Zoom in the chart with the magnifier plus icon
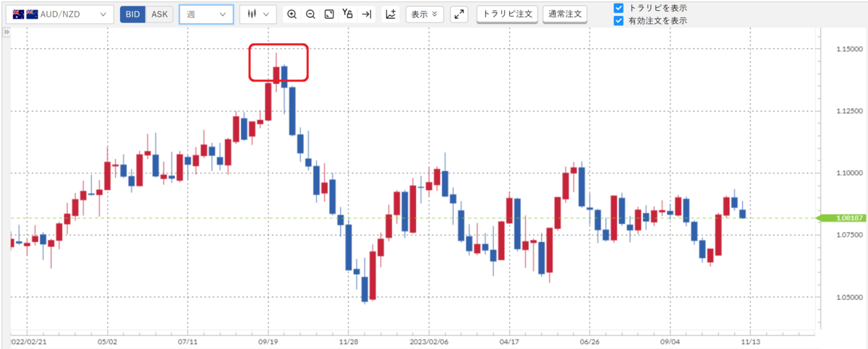868x349 pixels. pyautogui.click(x=292, y=14)
